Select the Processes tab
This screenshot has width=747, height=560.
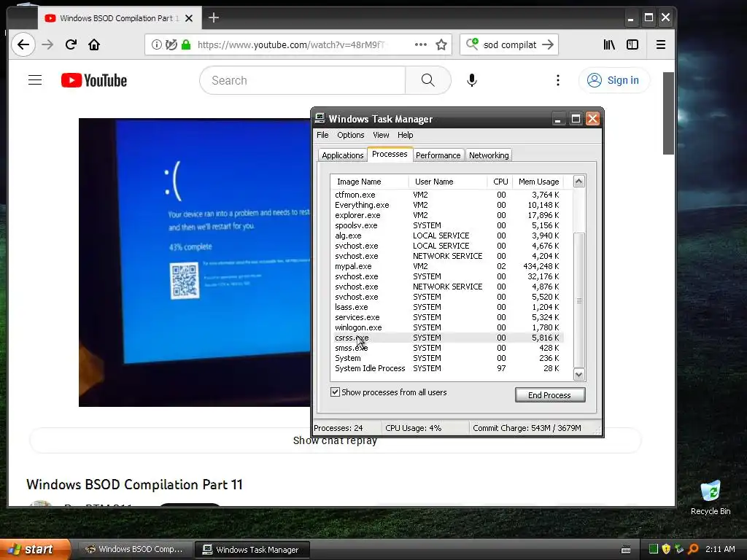pos(390,154)
